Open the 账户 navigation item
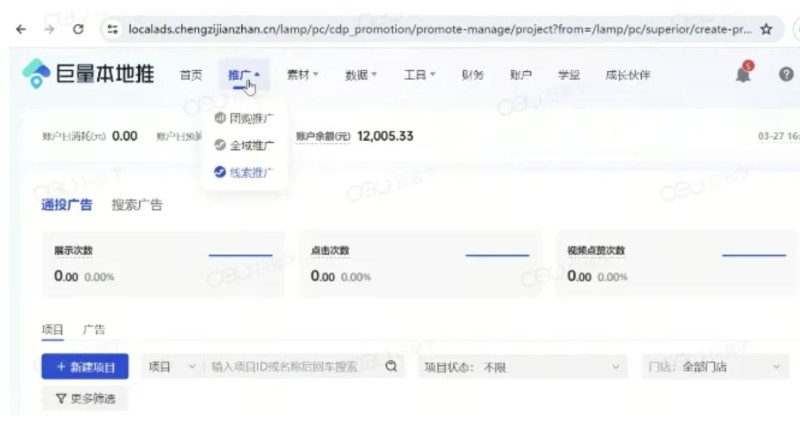 [x=521, y=75]
